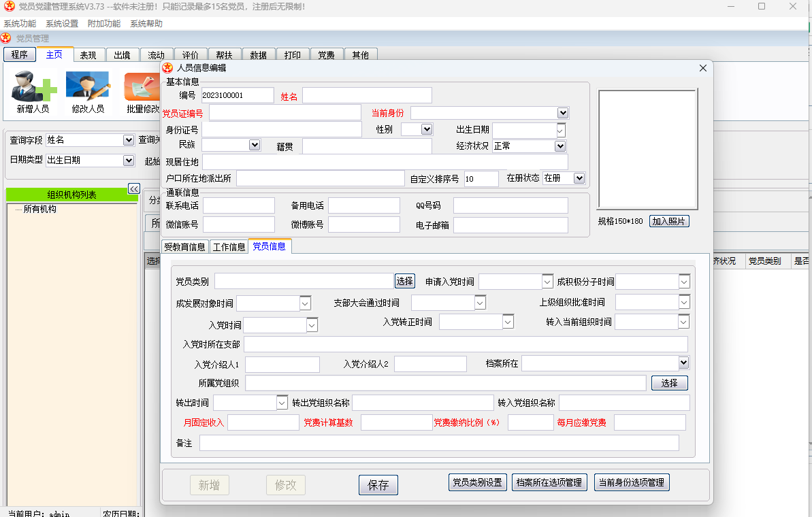Viewport: 812px width, 517px height.
Task: Click the QQ号码 input field
Action: pyautogui.click(x=510, y=205)
